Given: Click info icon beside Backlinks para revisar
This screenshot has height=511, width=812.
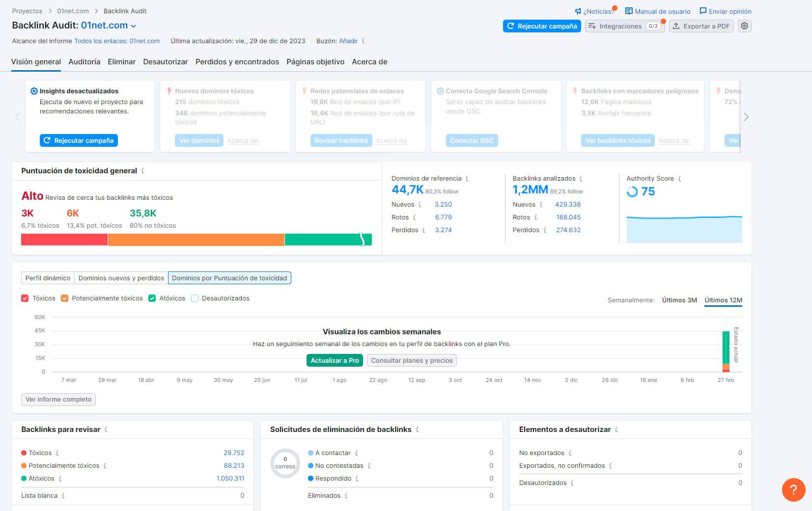Looking at the screenshot, I should click(106, 430).
